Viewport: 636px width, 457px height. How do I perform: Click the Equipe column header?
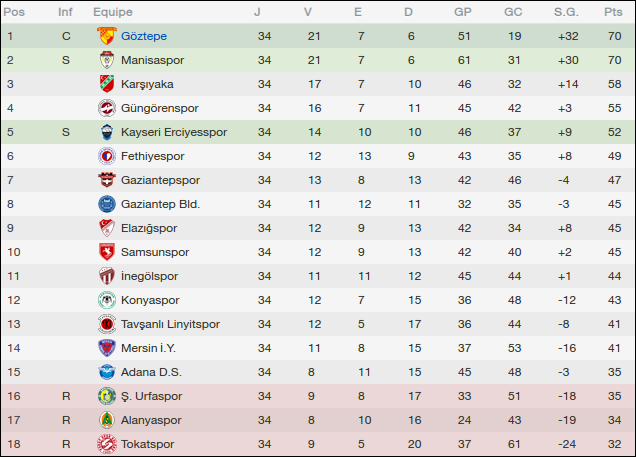click(113, 12)
